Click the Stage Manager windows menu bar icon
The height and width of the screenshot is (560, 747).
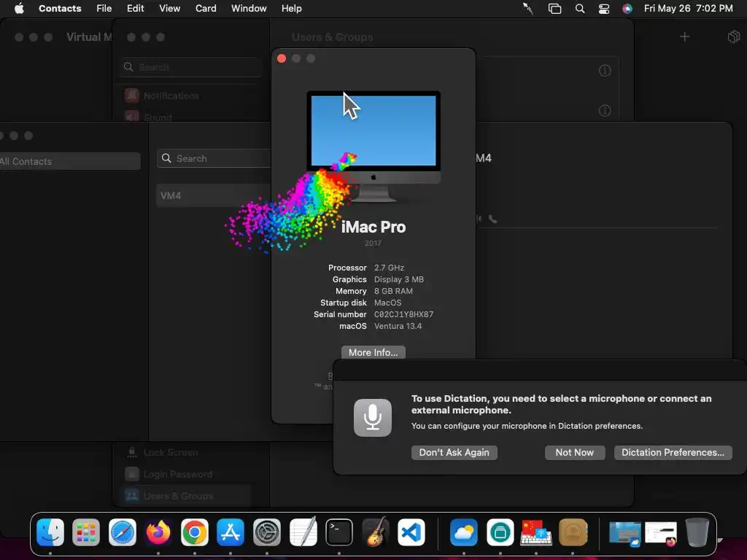tap(554, 8)
